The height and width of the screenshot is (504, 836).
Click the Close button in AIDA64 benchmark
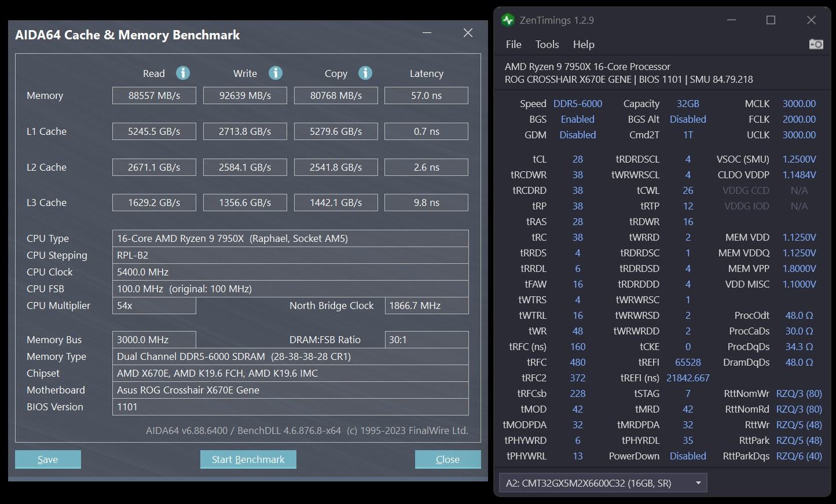[448, 459]
